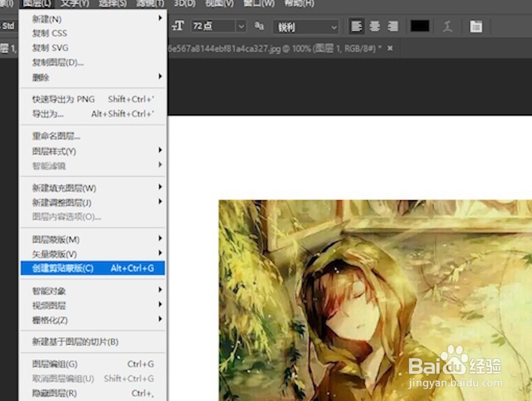Align text right
This screenshot has height=401, width=532.
393,26
